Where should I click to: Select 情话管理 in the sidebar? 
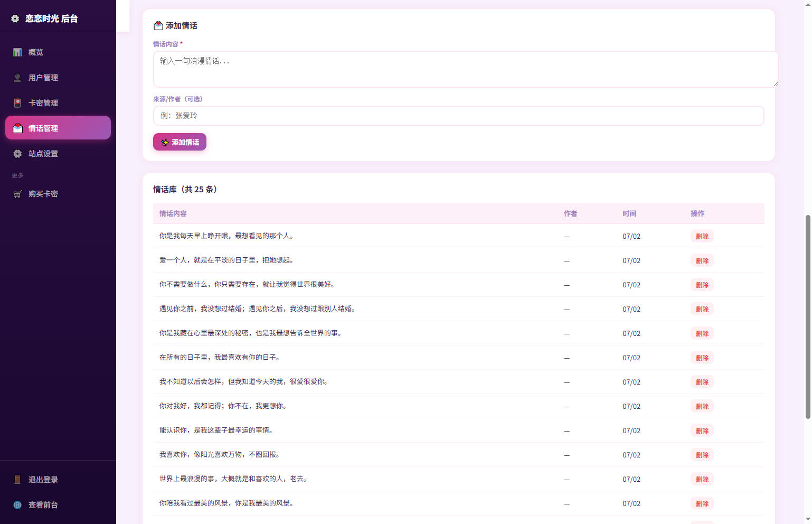coord(58,128)
